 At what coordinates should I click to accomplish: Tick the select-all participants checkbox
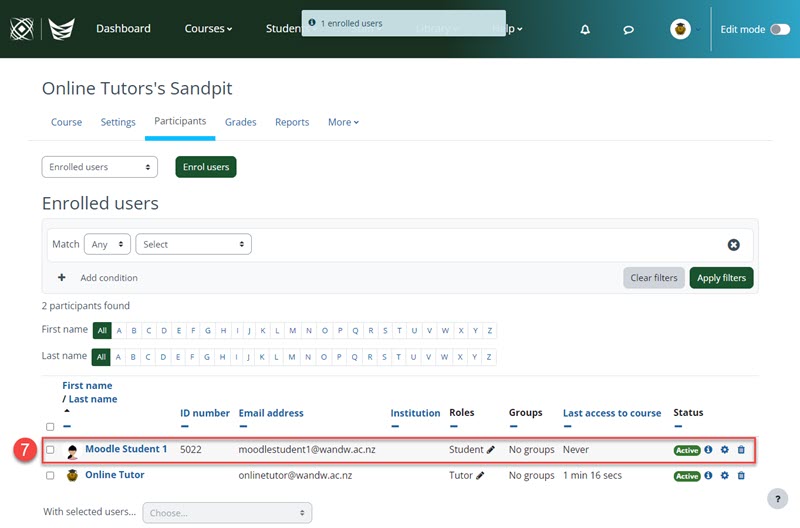pyautogui.click(x=50, y=426)
